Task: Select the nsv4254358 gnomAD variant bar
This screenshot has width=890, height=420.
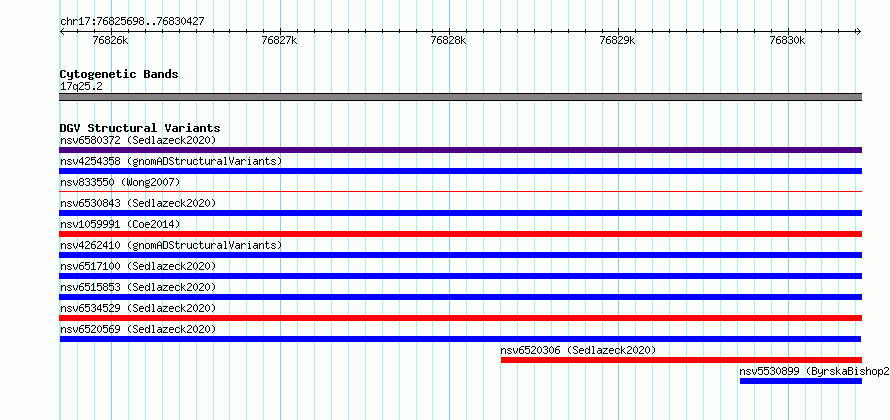Action: point(460,171)
